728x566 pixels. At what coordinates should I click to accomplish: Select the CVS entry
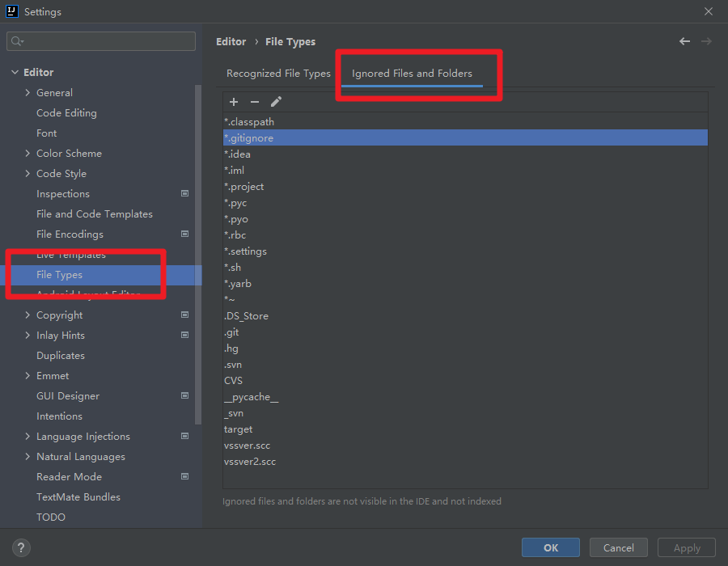coord(465,380)
